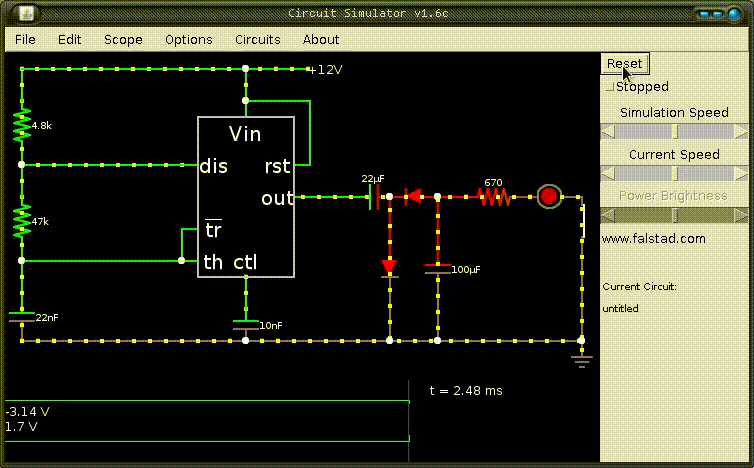Click the th pin label on chip
This screenshot has height=468, width=754.
[213, 262]
